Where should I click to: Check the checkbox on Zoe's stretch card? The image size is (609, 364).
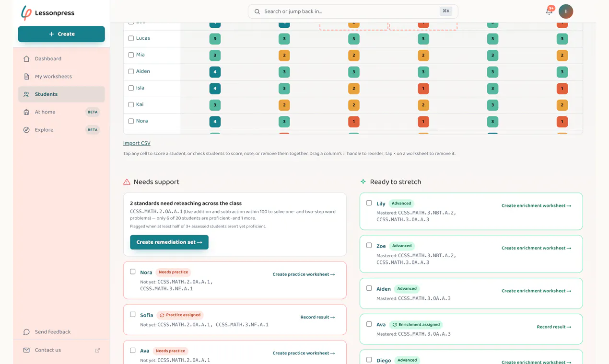[369, 245]
